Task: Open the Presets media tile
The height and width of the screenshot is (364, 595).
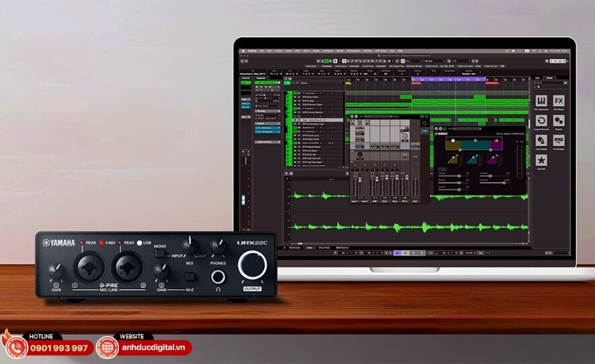Action: tap(559, 121)
